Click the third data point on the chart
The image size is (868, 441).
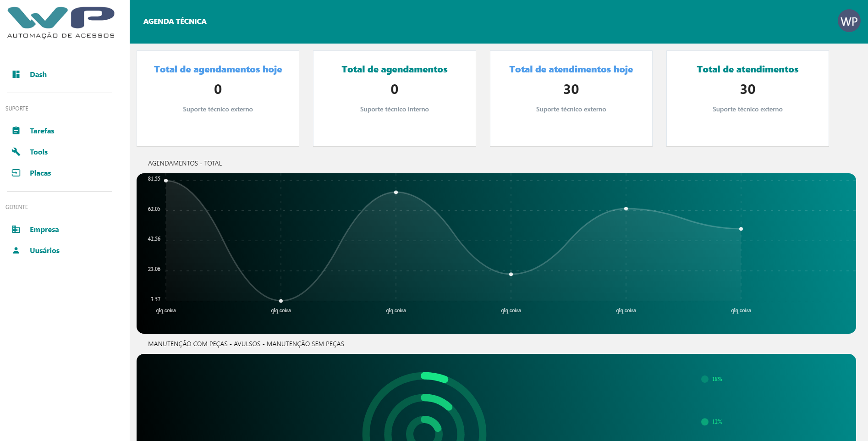tap(396, 193)
